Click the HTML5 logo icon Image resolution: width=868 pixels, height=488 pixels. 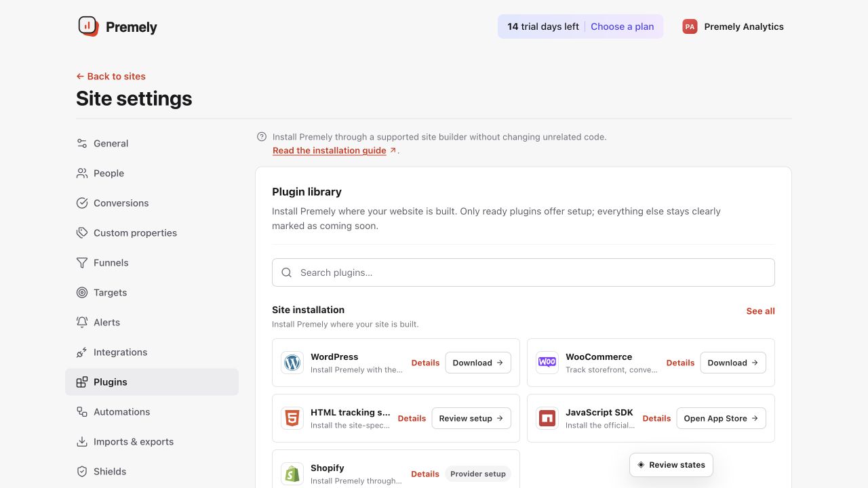point(292,418)
